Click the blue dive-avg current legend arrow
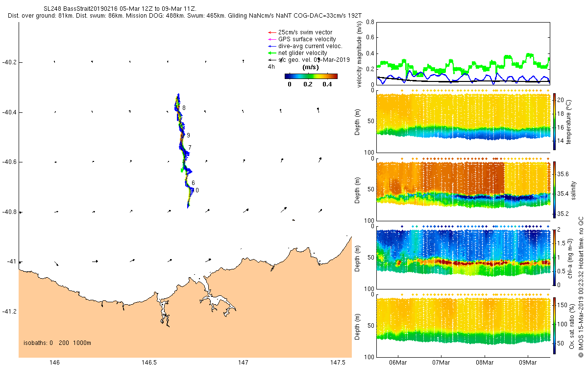The image size is (588, 368). pos(272,46)
